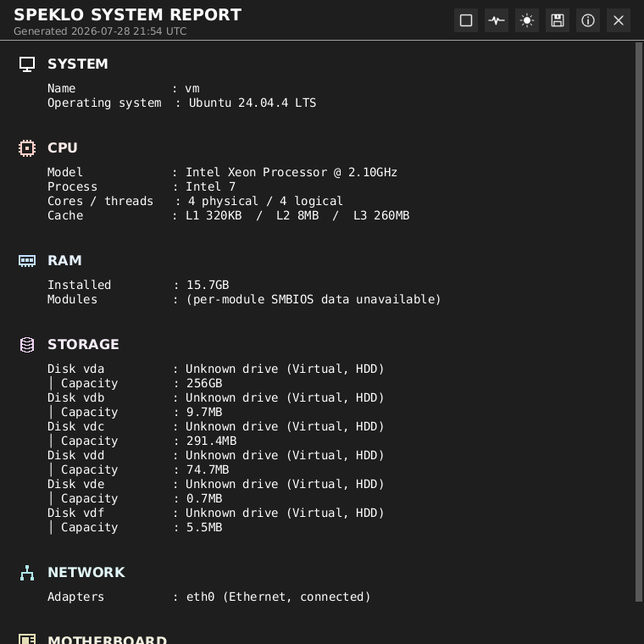Click the Cores / threads label

coord(100,202)
